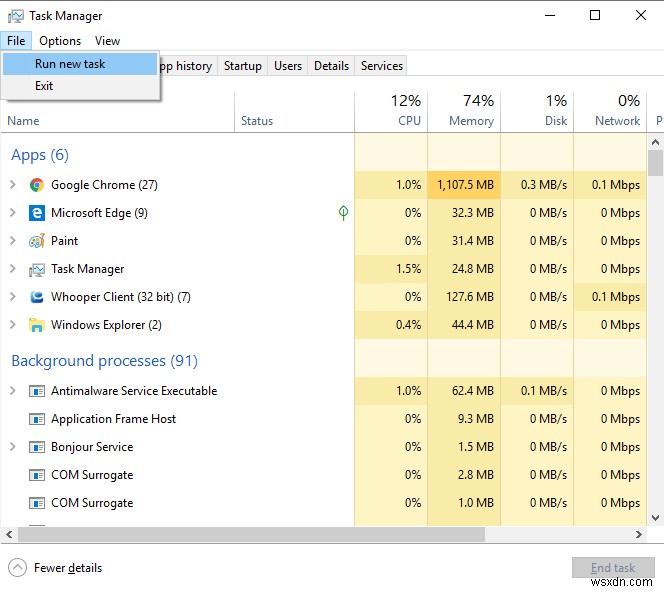This screenshot has height=592, width=664.
Task: Click the Fewer details arrow icon
Action: click(x=17, y=568)
